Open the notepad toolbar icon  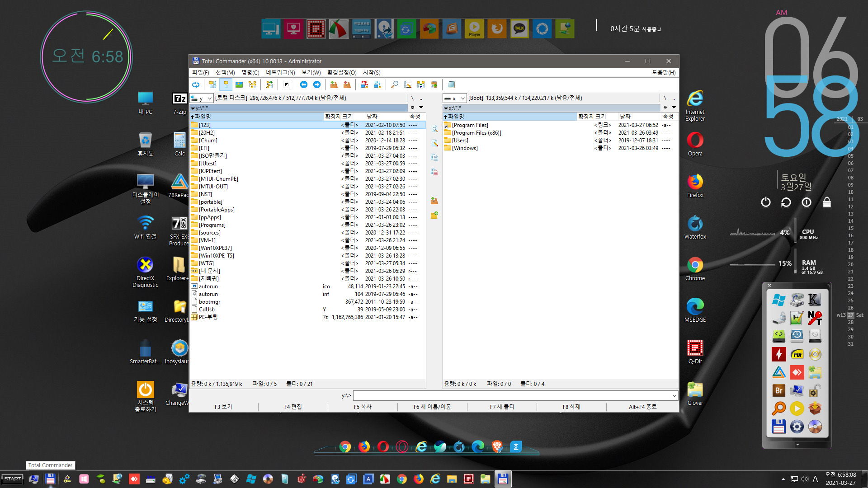tap(451, 84)
